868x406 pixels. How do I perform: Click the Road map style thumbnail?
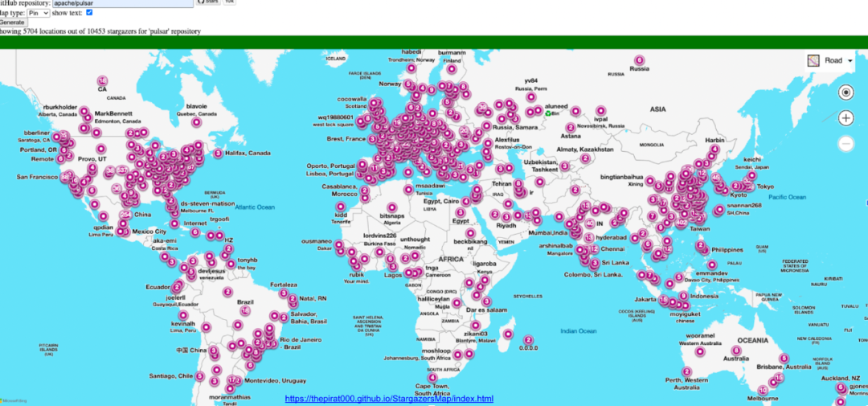(x=813, y=60)
